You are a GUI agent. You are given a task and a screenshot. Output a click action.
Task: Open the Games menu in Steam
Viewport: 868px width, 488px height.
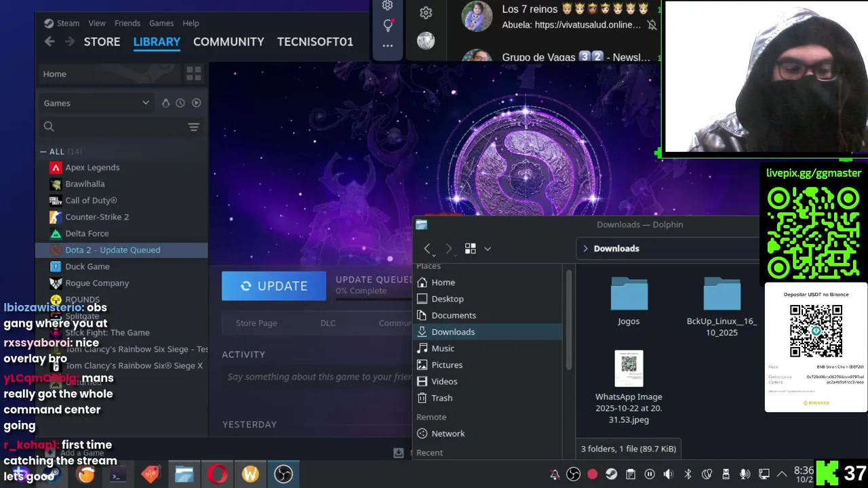point(161,23)
